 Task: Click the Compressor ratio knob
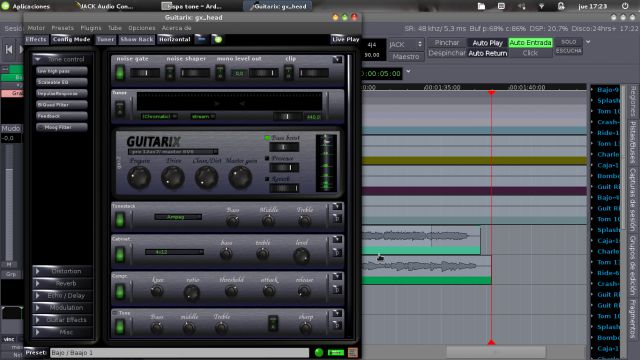tap(191, 292)
